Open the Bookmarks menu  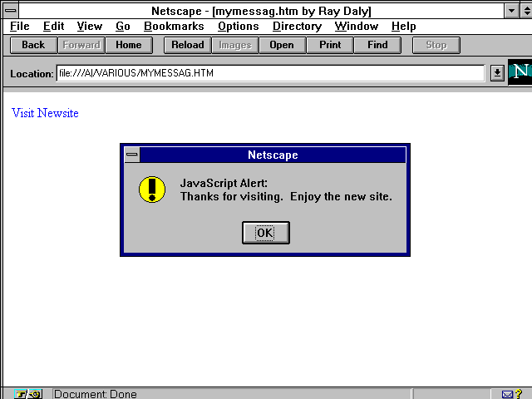(174, 27)
